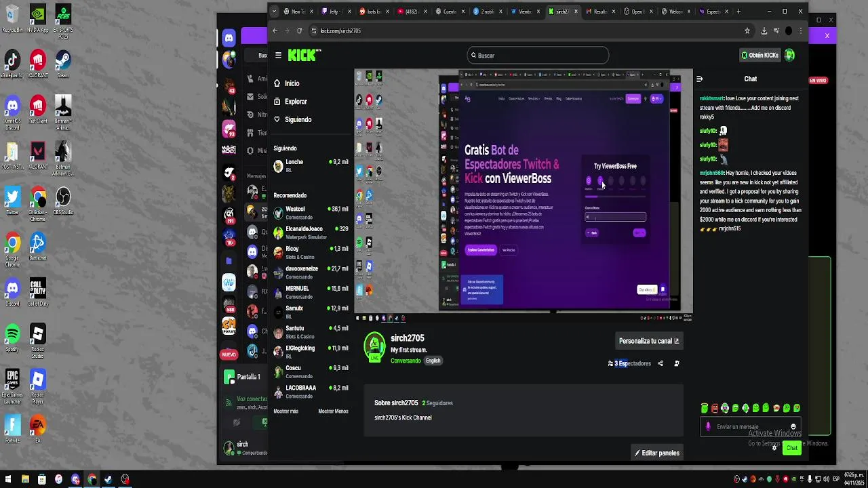The height and width of the screenshot is (488, 868).
Task: Open the Recycle Bin on desktop
Action: click(12, 19)
